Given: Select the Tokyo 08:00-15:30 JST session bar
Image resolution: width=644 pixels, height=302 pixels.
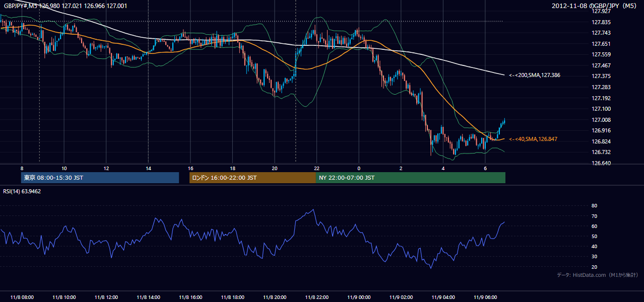Looking at the screenshot, I should click(x=100, y=178).
